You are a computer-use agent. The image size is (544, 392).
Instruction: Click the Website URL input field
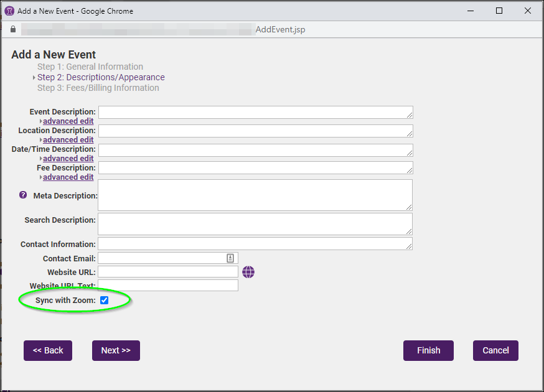(168, 272)
